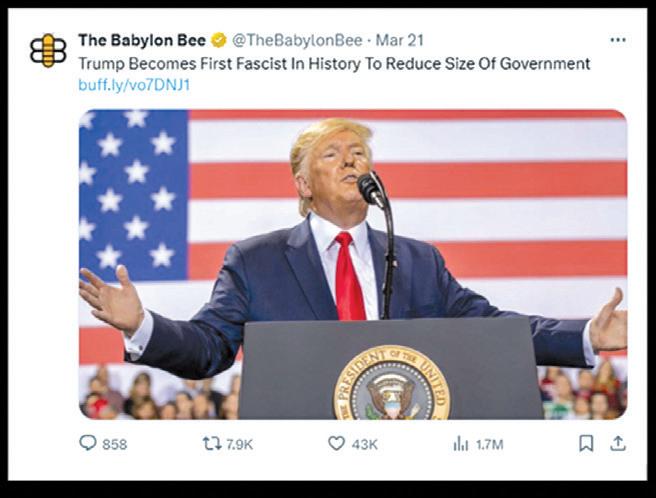
Task: Click the 858 replies count
Action: click(x=114, y=444)
